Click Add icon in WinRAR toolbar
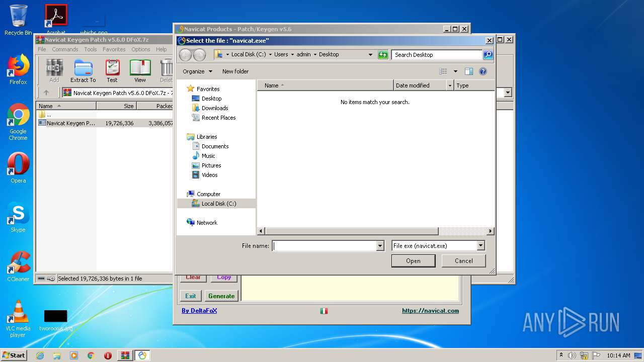The width and height of the screenshot is (644, 362). click(x=54, y=71)
